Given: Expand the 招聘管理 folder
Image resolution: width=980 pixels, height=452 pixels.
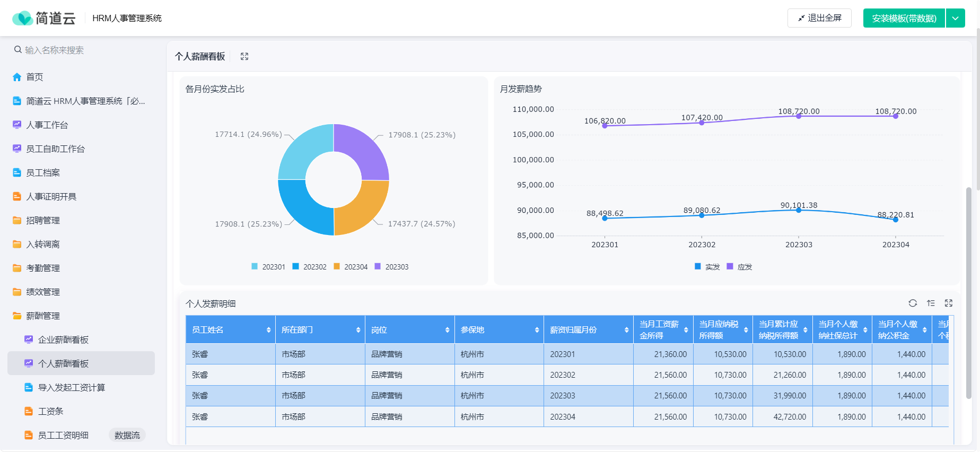Looking at the screenshot, I should [43, 220].
